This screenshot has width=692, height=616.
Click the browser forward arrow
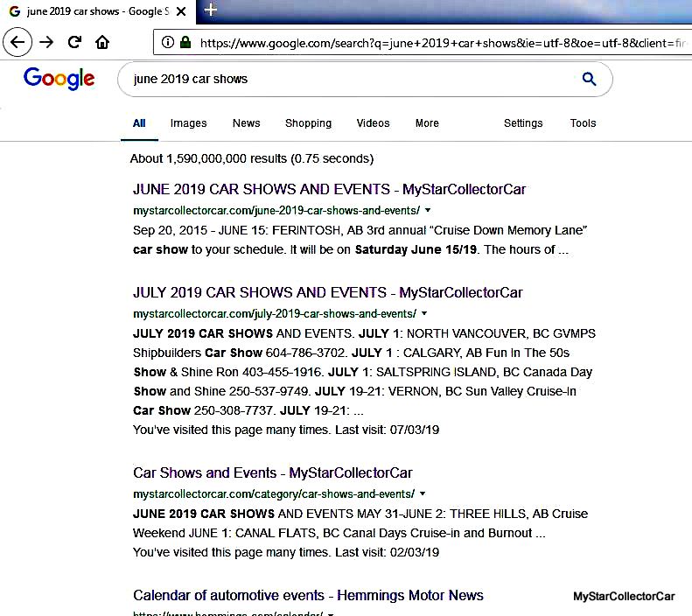46,42
